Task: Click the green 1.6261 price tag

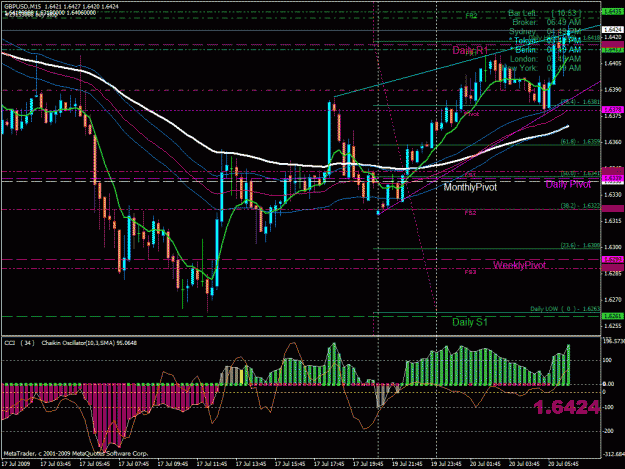Action: pos(612,316)
